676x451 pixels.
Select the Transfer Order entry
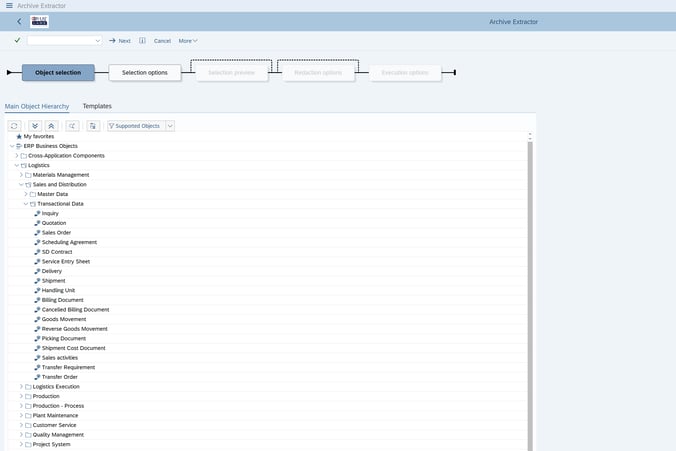[x=59, y=377]
